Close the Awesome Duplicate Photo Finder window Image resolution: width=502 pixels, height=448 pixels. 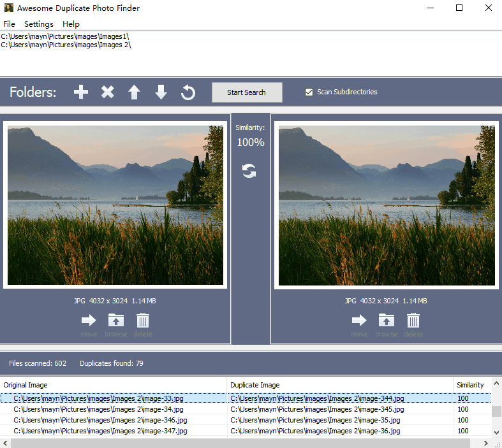point(488,8)
